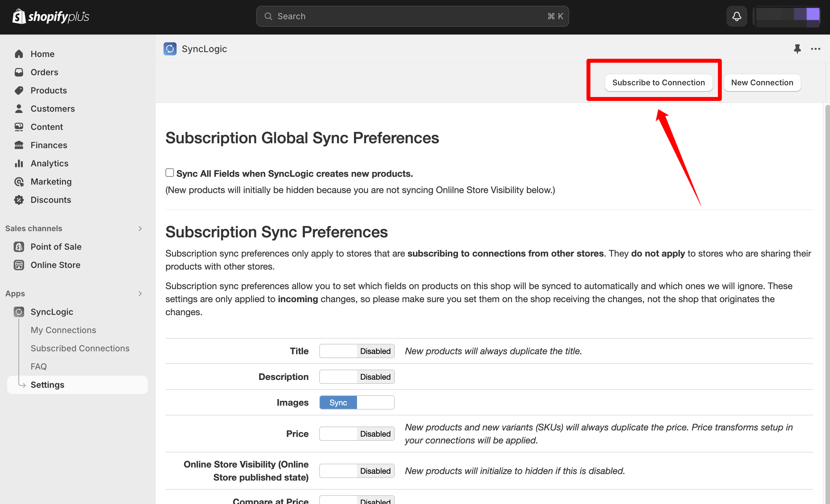
Task: Open the three-dot more actions menu
Action: coord(816,49)
